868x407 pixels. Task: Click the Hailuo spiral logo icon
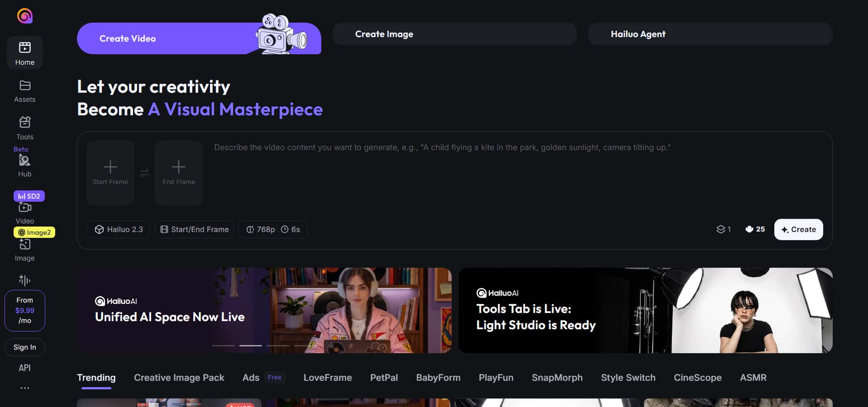pos(25,16)
